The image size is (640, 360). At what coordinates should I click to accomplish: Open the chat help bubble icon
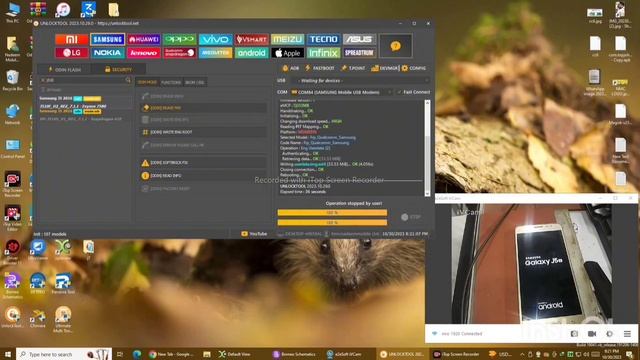(x=395, y=46)
